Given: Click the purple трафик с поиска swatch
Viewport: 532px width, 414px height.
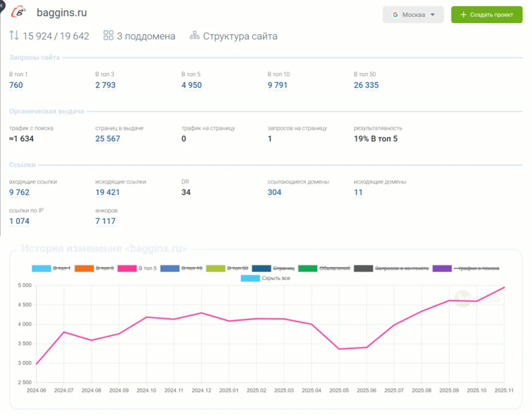Looking at the screenshot, I should point(442,269).
